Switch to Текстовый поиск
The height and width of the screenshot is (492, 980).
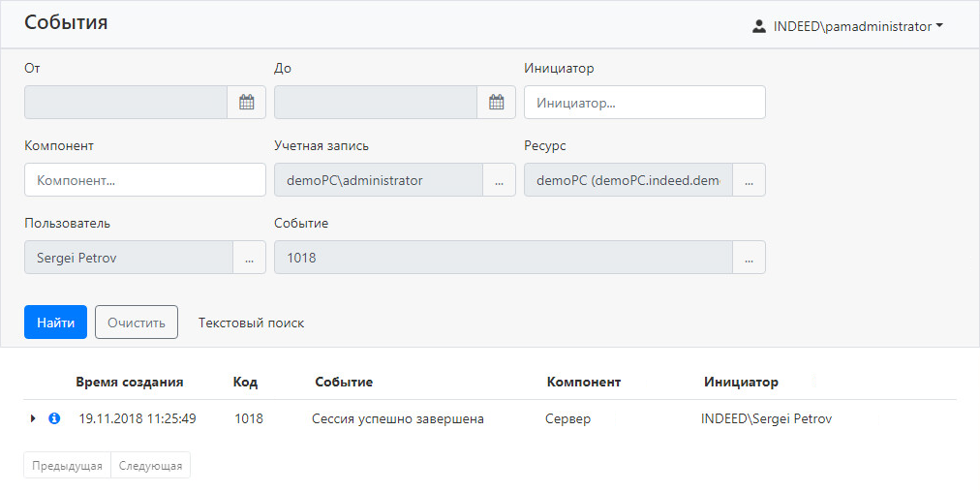point(251,323)
